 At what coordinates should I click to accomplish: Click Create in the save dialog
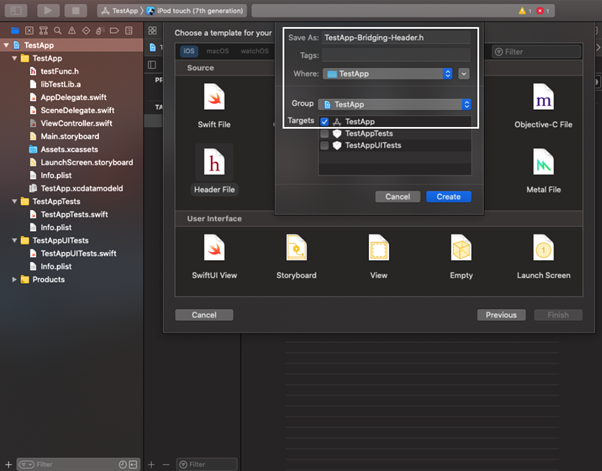click(448, 197)
